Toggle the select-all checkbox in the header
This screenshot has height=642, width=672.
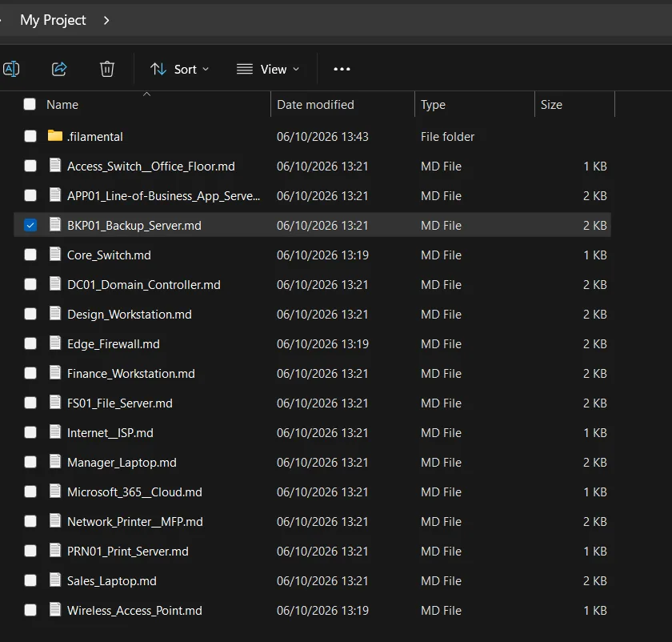tap(30, 104)
